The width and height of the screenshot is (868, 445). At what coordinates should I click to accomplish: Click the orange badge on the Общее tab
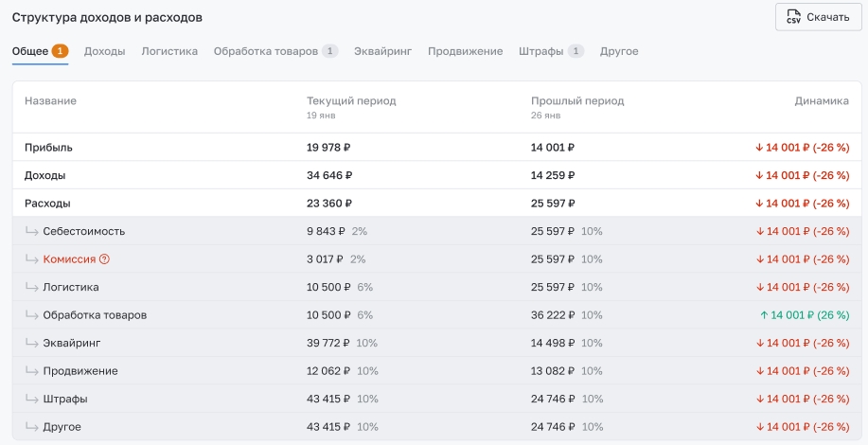click(60, 51)
